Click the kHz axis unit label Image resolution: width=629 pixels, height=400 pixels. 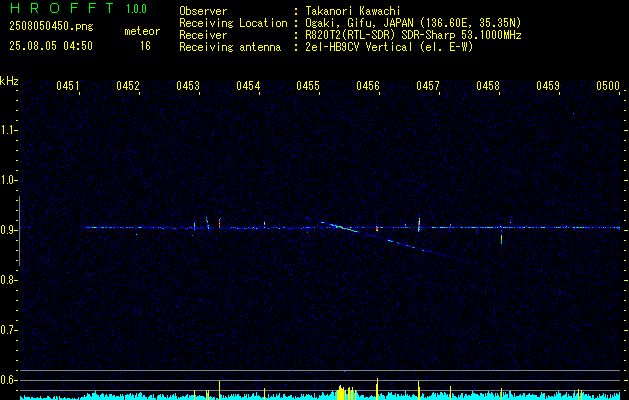tap(9, 81)
